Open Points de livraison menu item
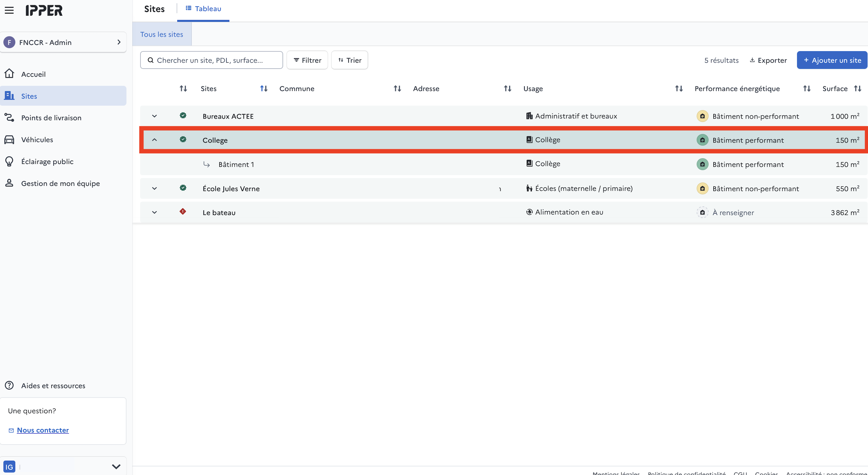The image size is (868, 475). (63, 118)
